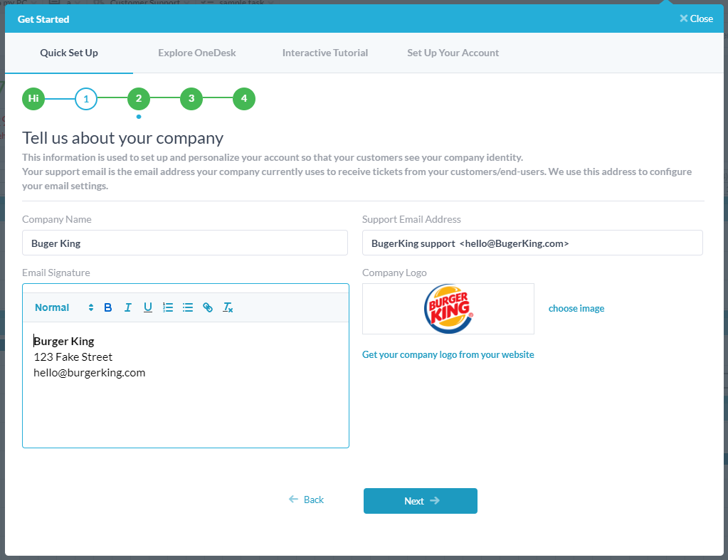The width and height of the screenshot is (728, 560).
Task: Insert numbered list in signature
Action: pyautogui.click(x=168, y=307)
